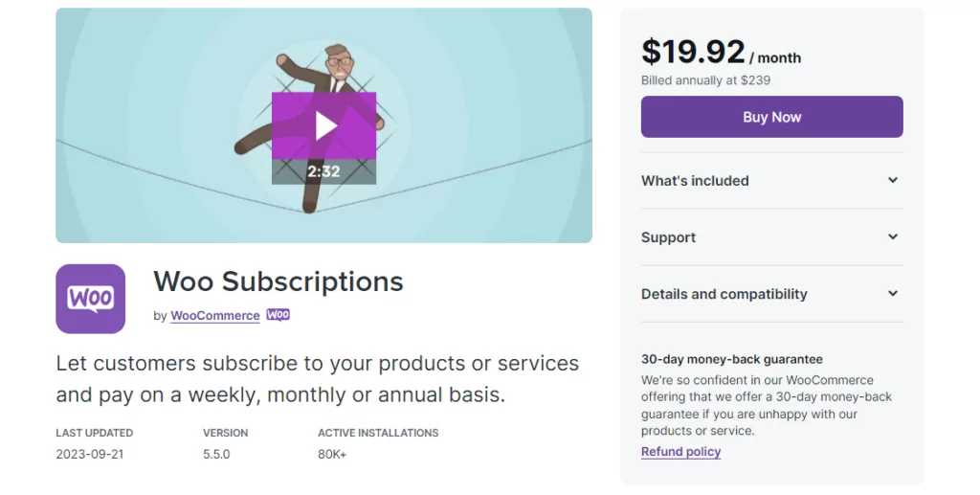The width and height of the screenshot is (980, 495).
Task: Click the chevron next to What's included
Action: (893, 180)
